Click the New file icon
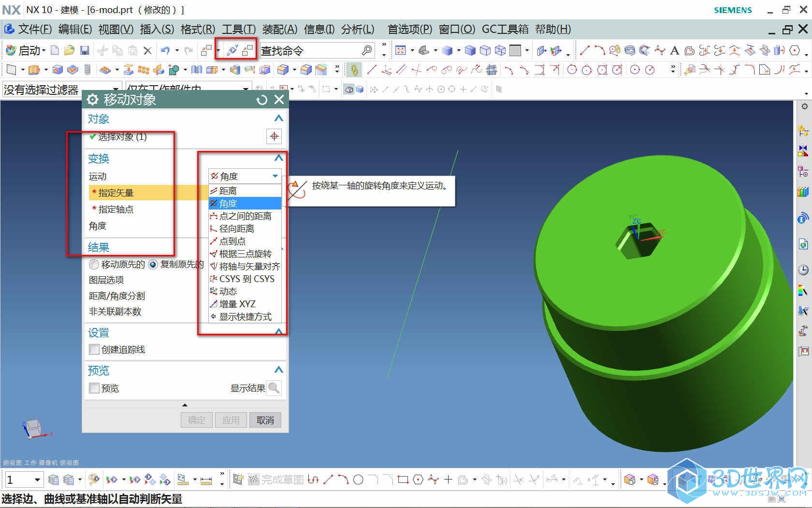 pyautogui.click(x=55, y=50)
